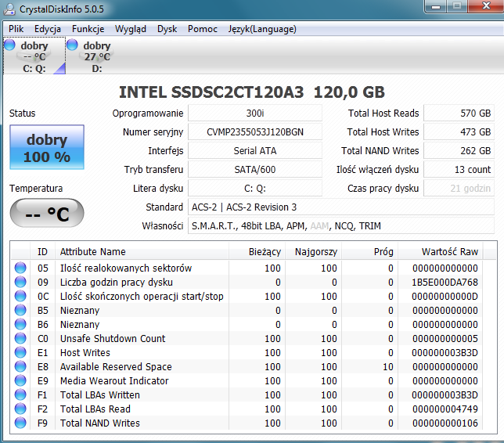Click the status orb for attribute 0C
Viewport: 504px width, 443px height.
pos(20,296)
